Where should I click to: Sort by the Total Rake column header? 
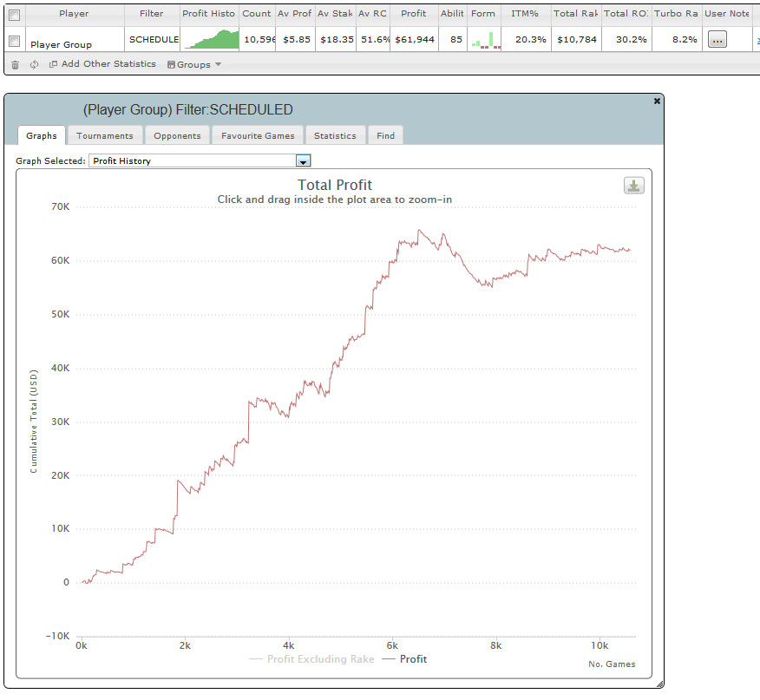(576, 14)
